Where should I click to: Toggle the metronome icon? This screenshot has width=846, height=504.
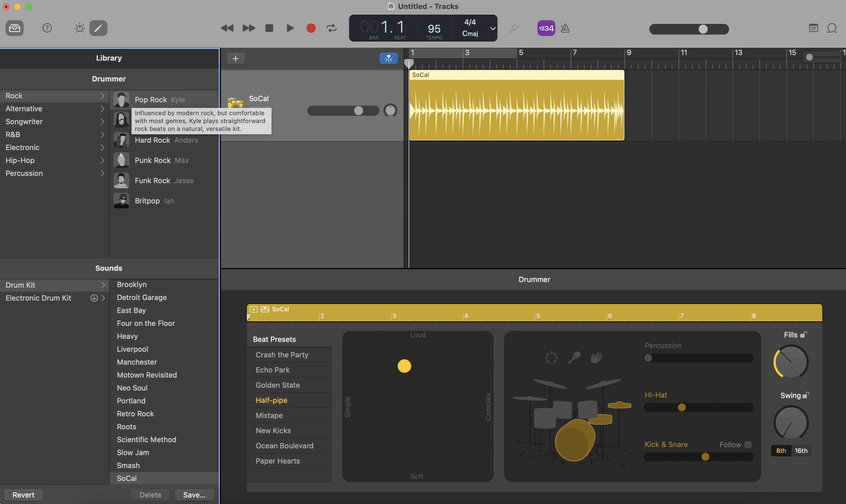[565, 28]
